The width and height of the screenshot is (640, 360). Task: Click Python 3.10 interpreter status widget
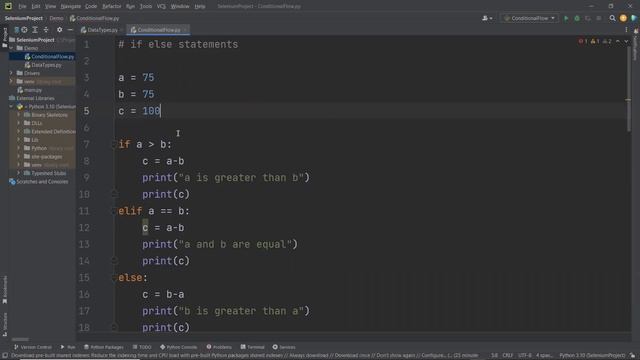592,356
